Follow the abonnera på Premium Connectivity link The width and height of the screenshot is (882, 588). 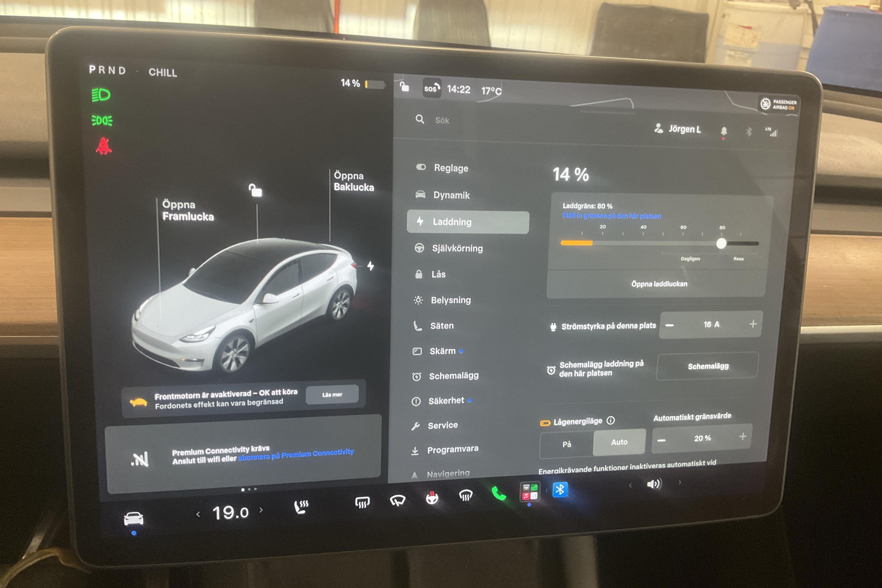(x=296, y=454)
